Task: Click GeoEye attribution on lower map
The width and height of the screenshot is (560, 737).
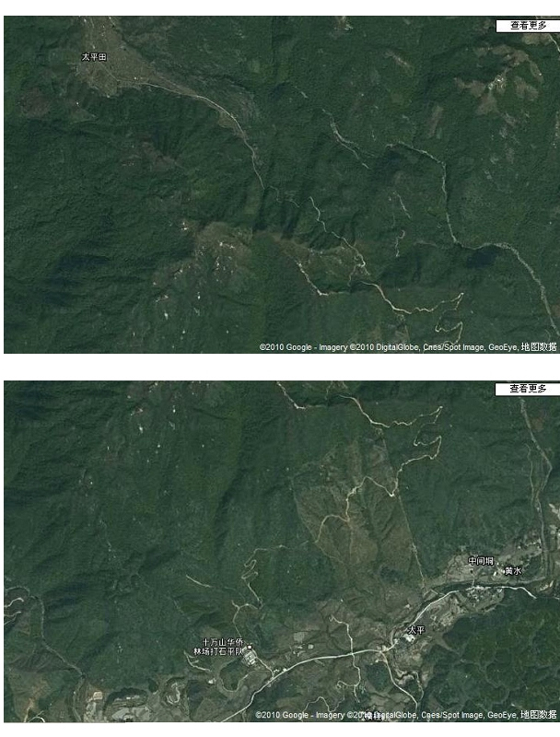Action: 502,715
